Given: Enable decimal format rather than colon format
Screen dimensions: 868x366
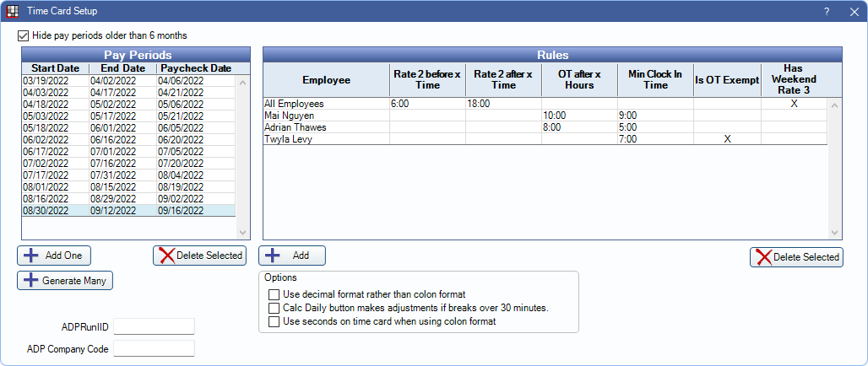Looking at the screenshot, I should [274, 294].
